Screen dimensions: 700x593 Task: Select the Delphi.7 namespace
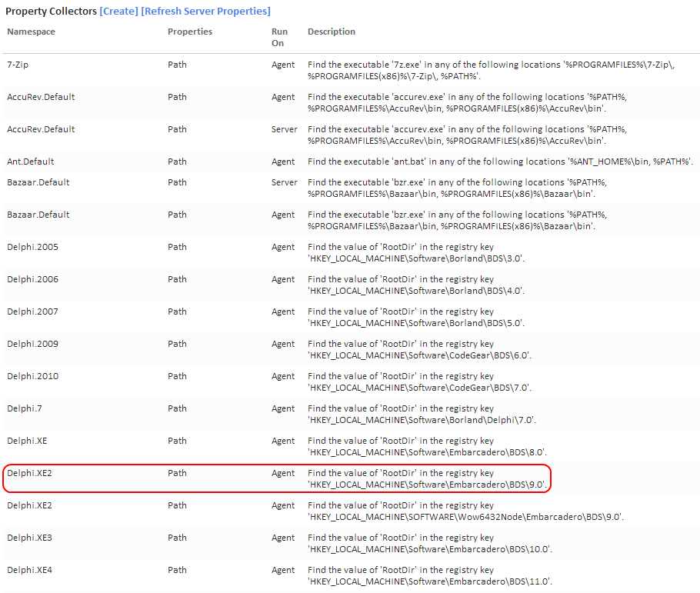point(25,408)
